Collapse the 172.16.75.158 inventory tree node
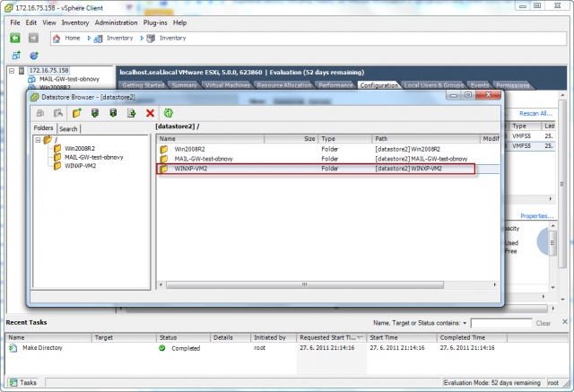Screen dimensions: 574x392 12,71
